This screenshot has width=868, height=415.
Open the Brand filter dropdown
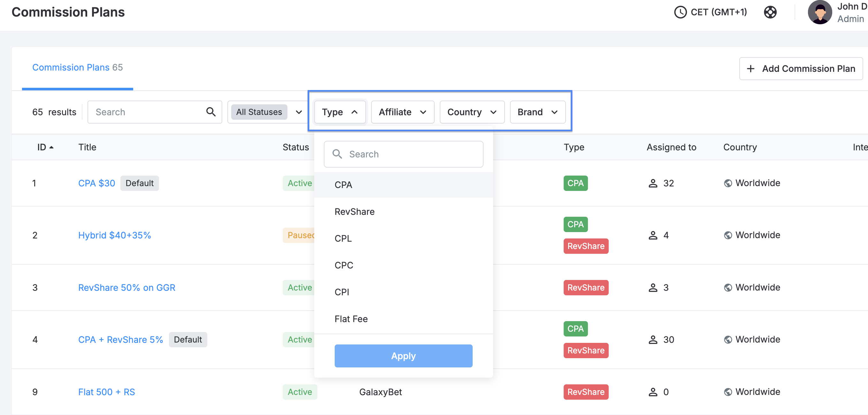click(537, 112)
